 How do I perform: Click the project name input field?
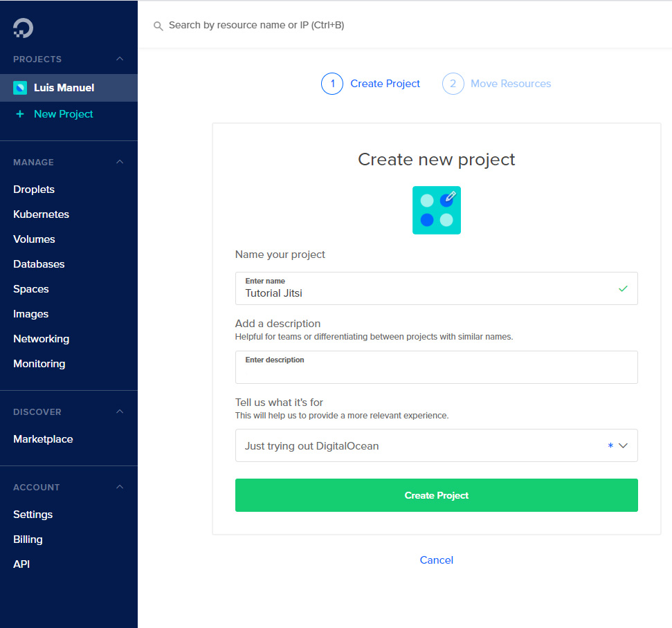(x=436, y=288)
